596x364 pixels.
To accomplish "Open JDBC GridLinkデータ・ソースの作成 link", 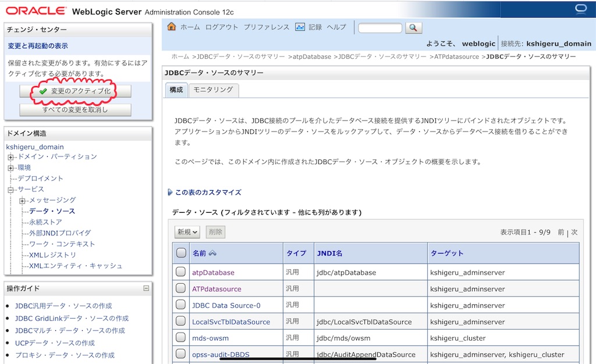I will [72, 319].
